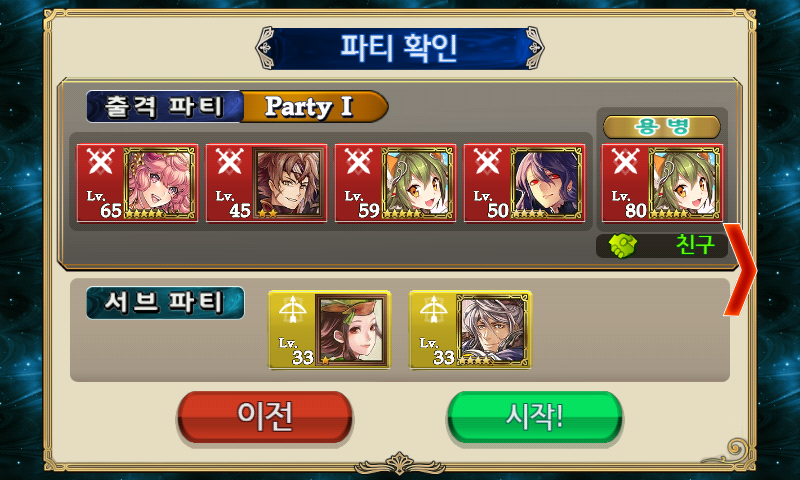Click the red 이전 back button
The image size is (800, 480).
click(265, 417)
